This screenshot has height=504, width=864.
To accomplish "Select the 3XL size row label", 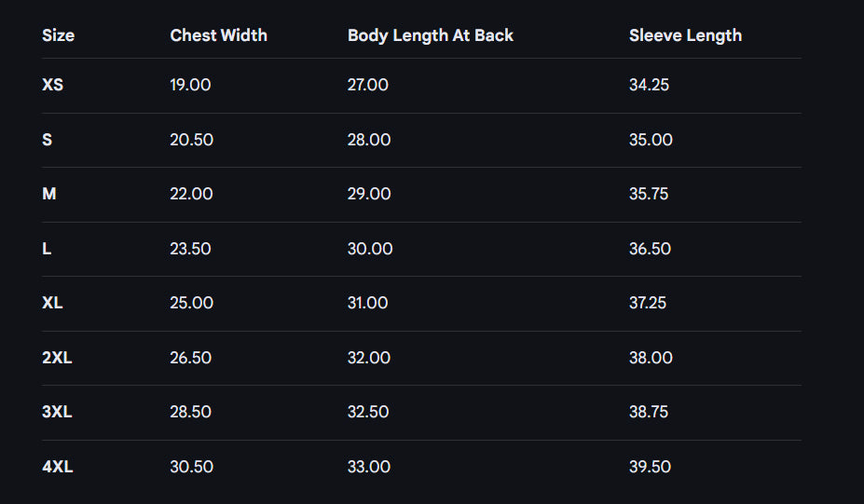I will tap(57, 412).
